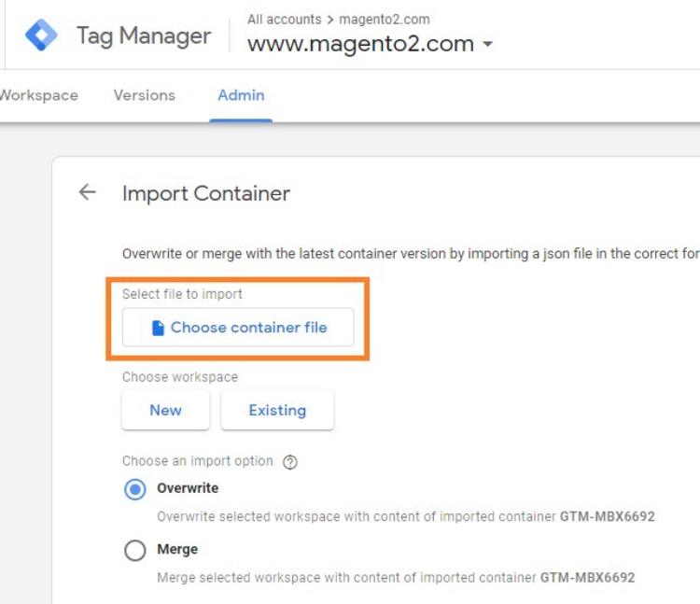Screen dimensions: 700x604
Task: Click the magento2.com breadcrumb link
Action: point(384,19)
